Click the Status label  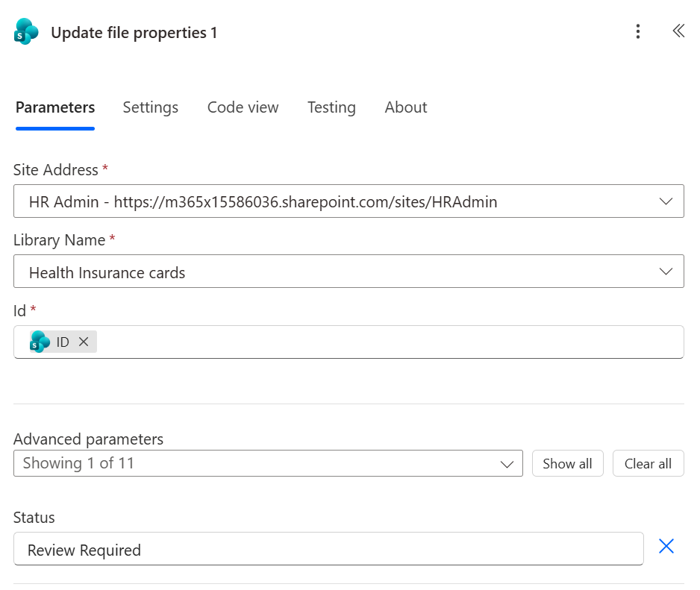pyautogui.click(x=34, y=518)
